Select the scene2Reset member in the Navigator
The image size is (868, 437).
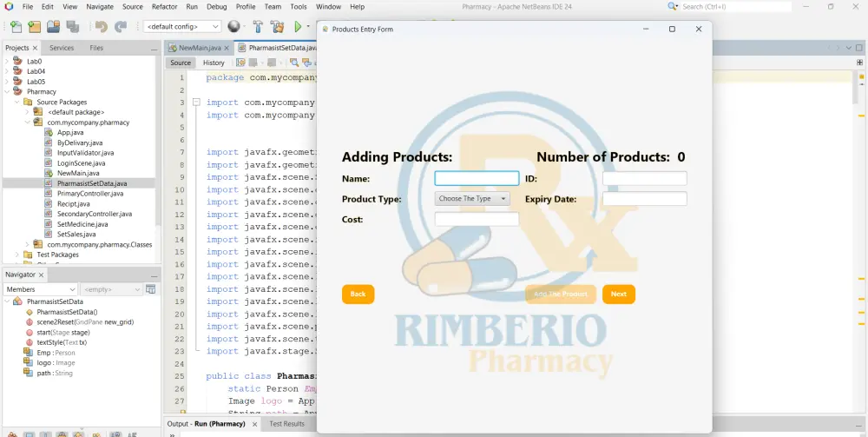[x=85, y=321]
